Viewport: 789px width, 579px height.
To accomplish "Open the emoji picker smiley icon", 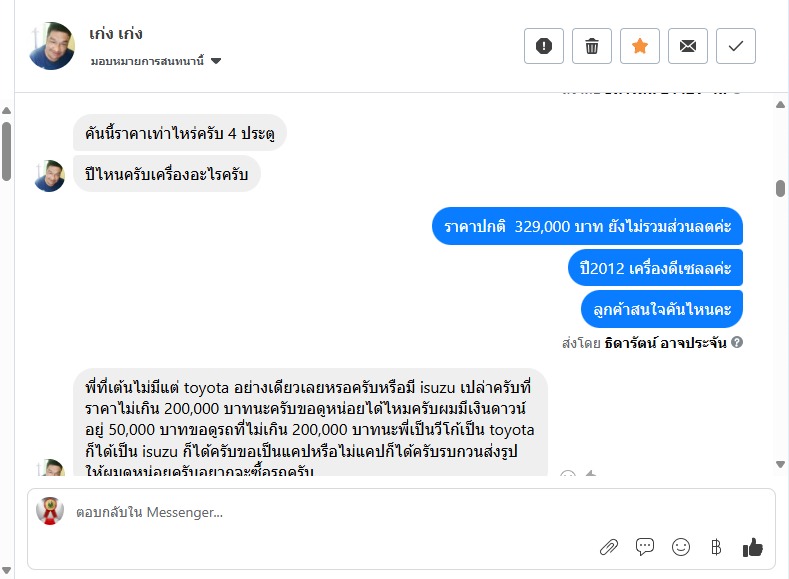I will click(681, 547).
